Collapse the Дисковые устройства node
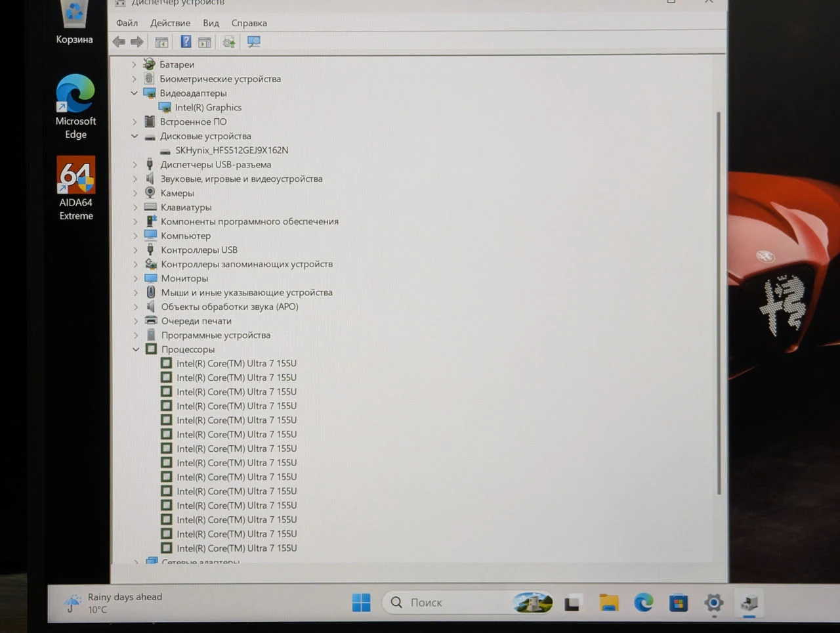This screenshot has height=633, width=840. 135,136
